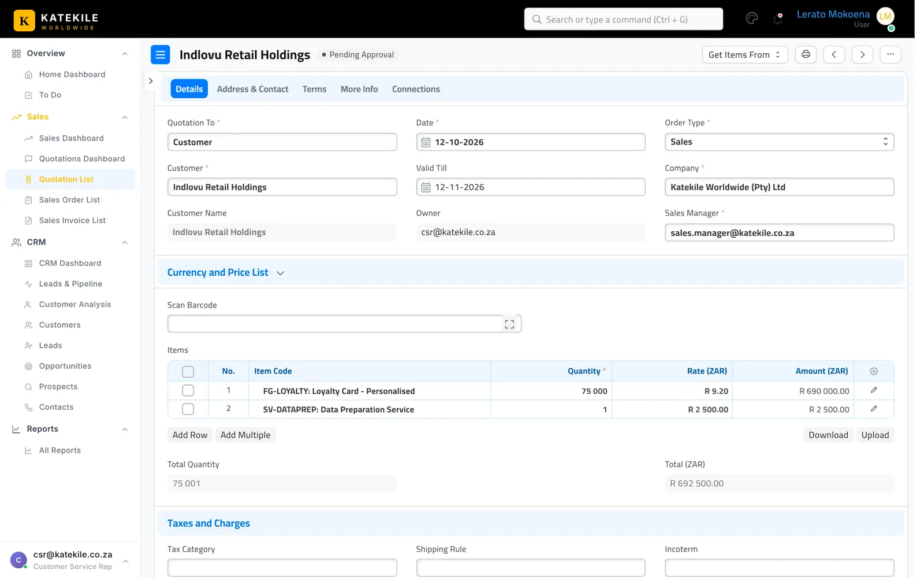The width and height of the screenshot is (924, 578).
Task: Expand the form side panel chevron
Action: tap(151, 81)
